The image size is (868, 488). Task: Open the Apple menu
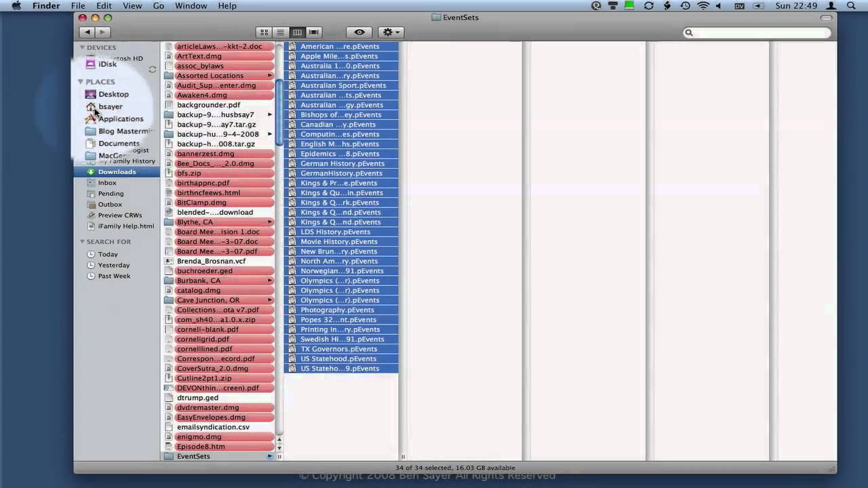[16, 5]
